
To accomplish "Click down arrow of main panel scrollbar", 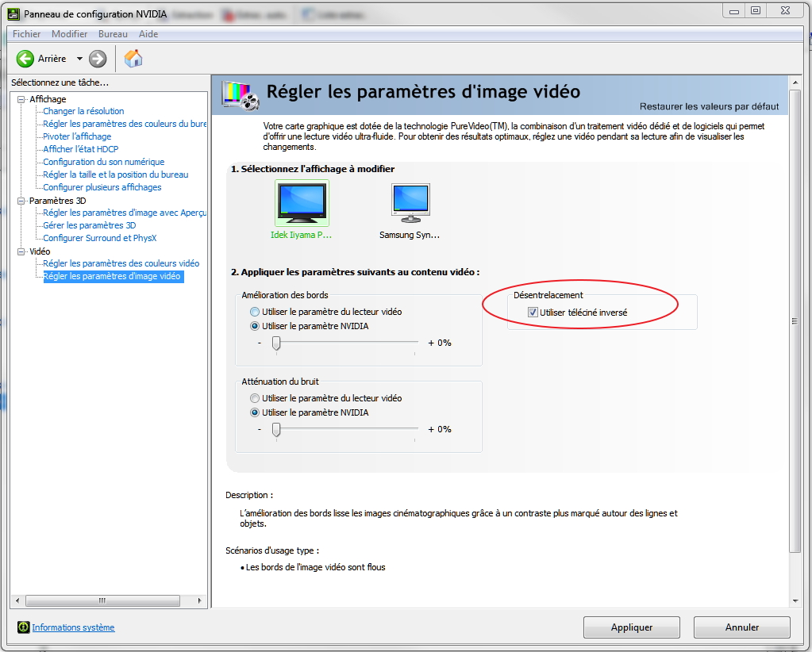I will (795, 600).
